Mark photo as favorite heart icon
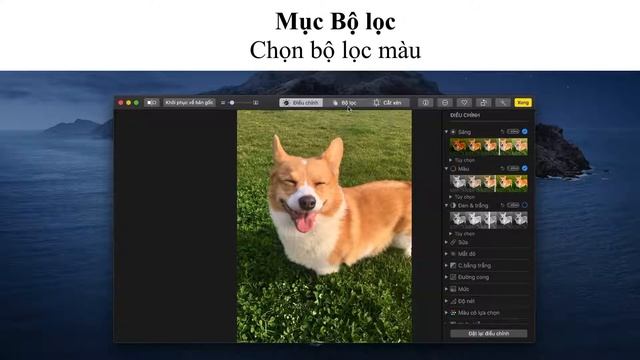 tap(464, 103)
